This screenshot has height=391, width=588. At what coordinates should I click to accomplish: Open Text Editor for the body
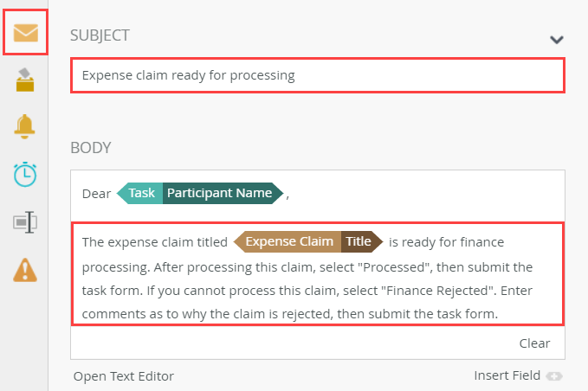coord(123,375)
